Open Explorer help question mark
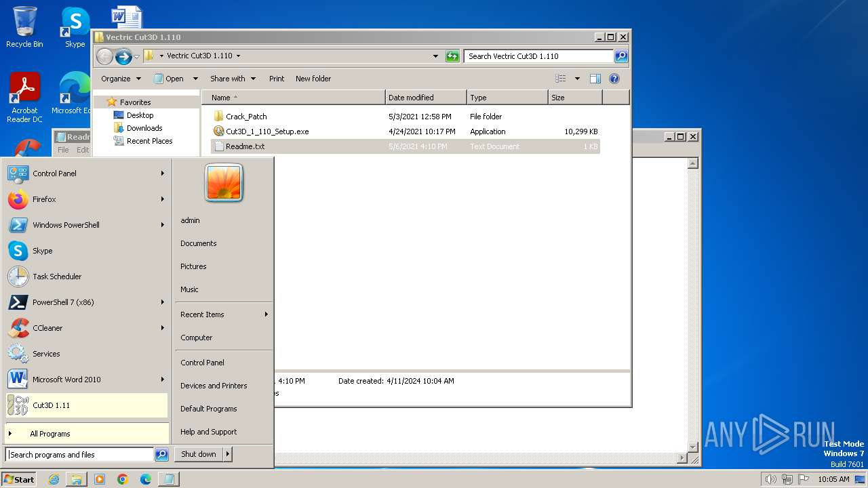Image resolution: width=868 pixels, height=488 pixels. (614, 79)
